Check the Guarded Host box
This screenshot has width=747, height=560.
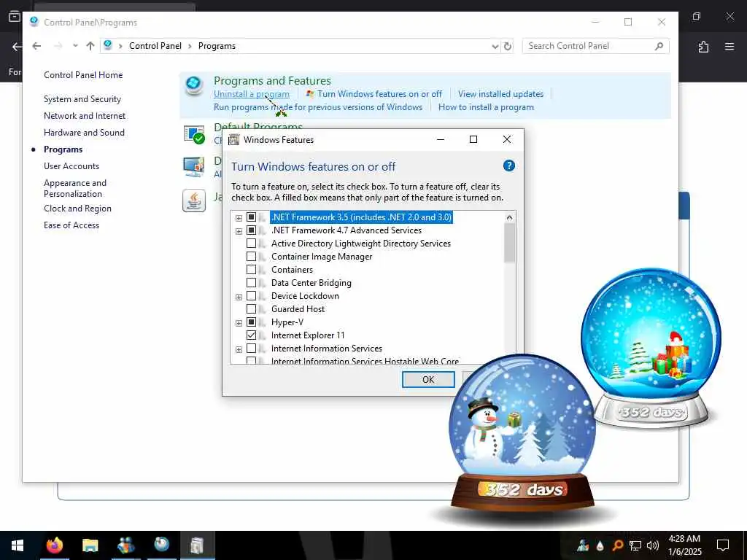pyautogui.click(x=251, y=309)
